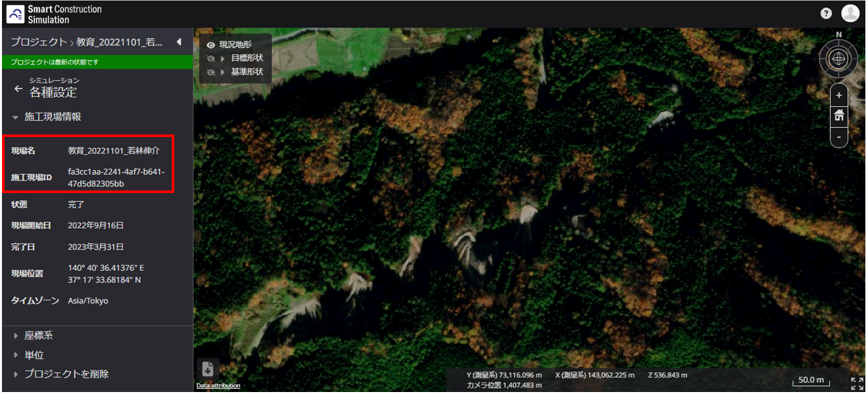868x394 pixels.
Task: Click the Smart Construction Simulation logo
Action: (x=55, y=14)
